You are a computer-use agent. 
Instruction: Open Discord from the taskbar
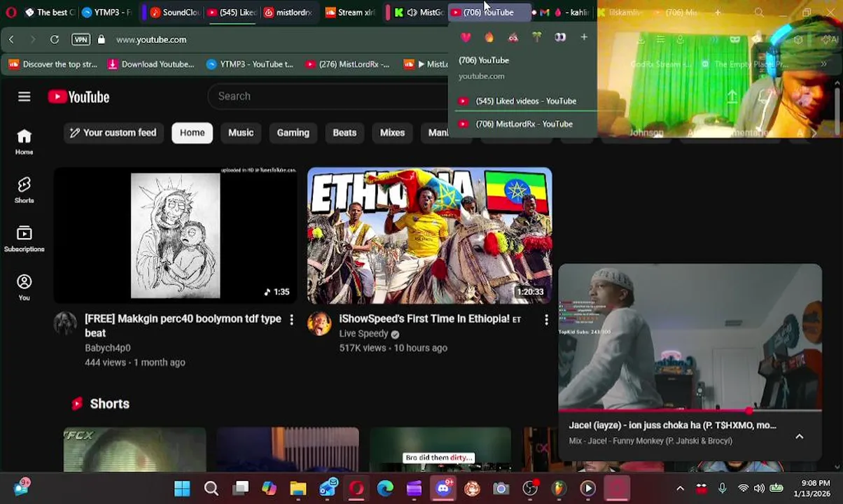(x=443, y=488)
